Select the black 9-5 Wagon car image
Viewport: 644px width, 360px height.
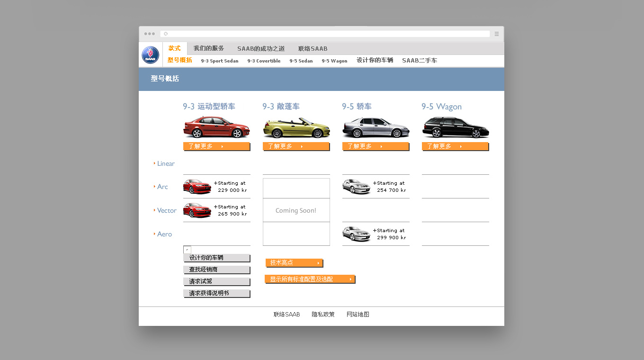click(x=456, y=127)
